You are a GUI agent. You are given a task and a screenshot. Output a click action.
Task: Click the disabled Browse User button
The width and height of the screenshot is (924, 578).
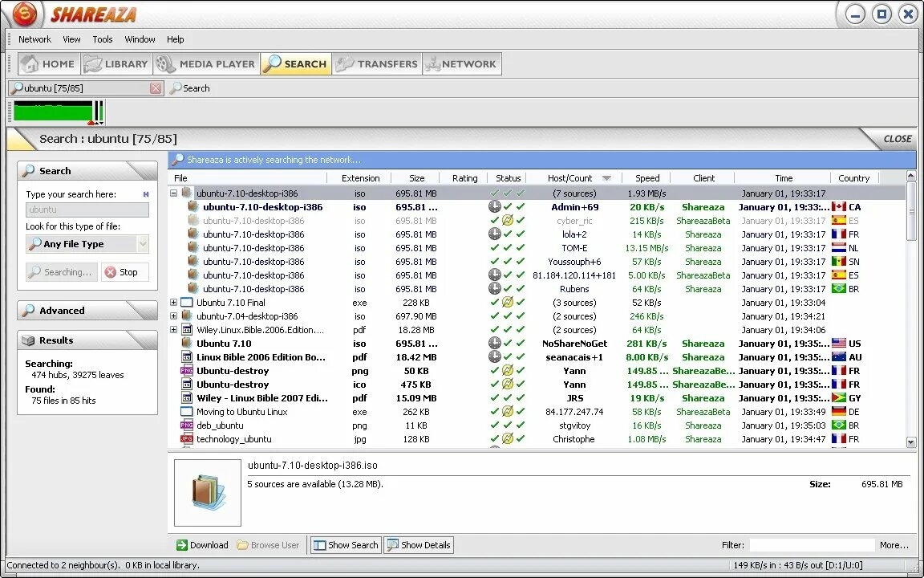pyautogui.click(x=268, y=545)
